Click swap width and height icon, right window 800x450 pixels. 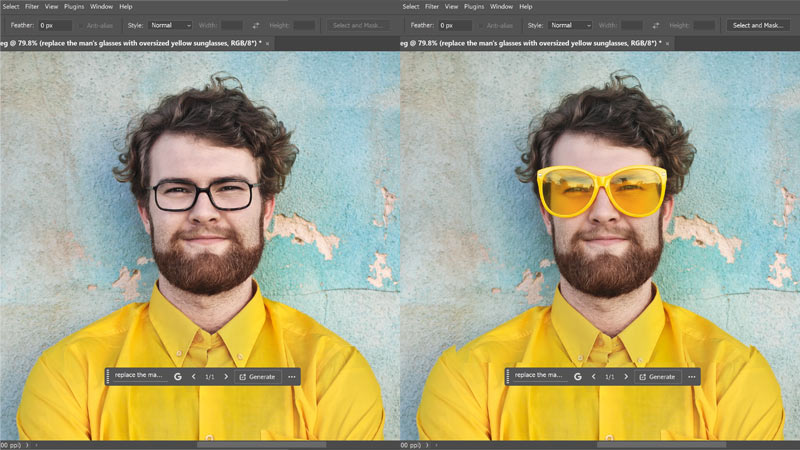pyautogui.click(x=656, y=25)
